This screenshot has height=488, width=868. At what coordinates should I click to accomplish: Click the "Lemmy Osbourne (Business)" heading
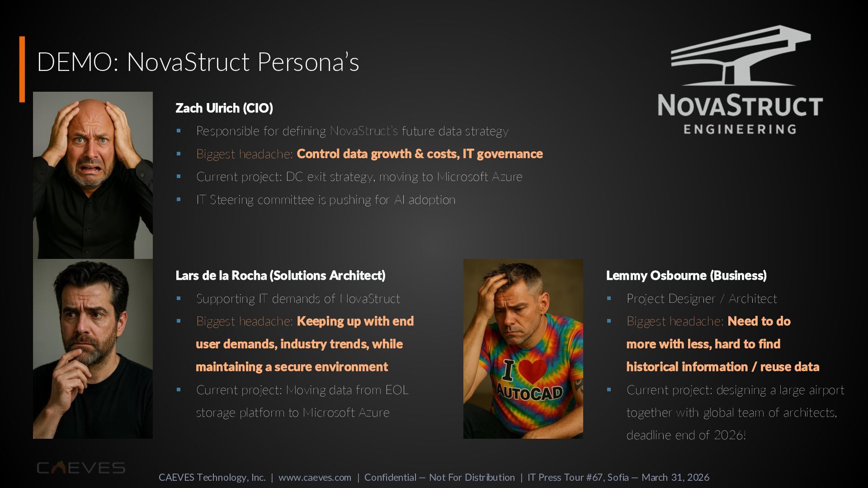pyautogui.click(x=686, y=275)
